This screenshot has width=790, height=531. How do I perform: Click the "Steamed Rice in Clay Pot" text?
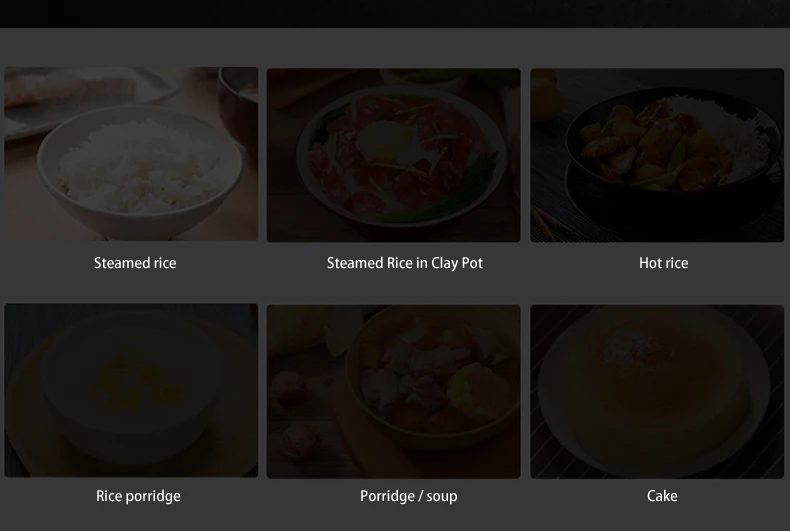(x=405, y=263)
